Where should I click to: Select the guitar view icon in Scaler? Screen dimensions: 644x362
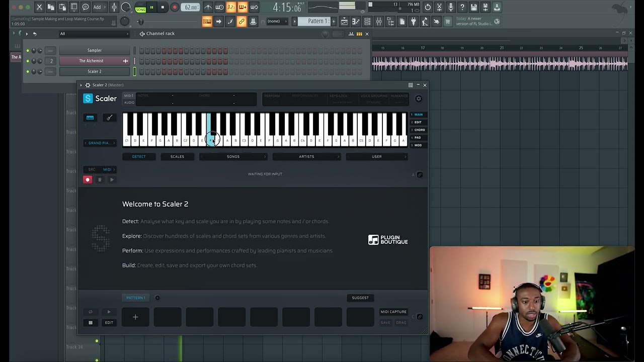coord(109,118)
